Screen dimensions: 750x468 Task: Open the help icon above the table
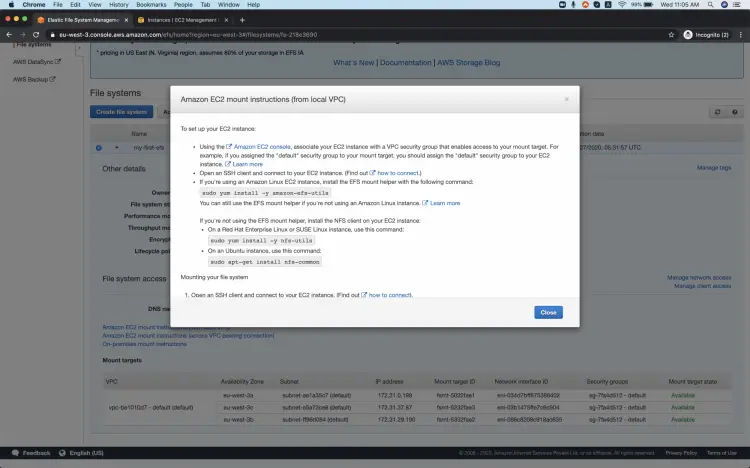pos(735,112)
